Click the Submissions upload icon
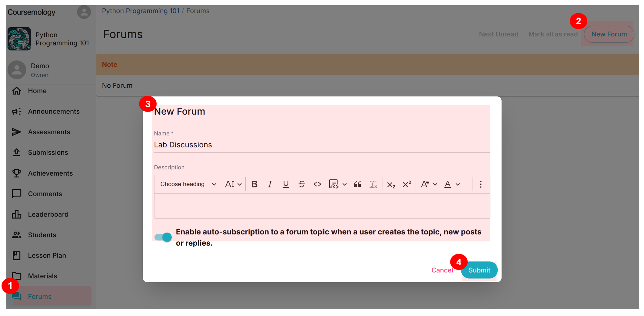The image size is (644, 316). (x=17, y=153)
